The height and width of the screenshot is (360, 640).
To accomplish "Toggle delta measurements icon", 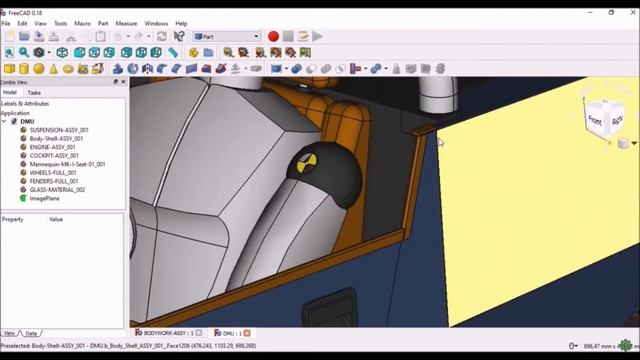I will (305, 53).
